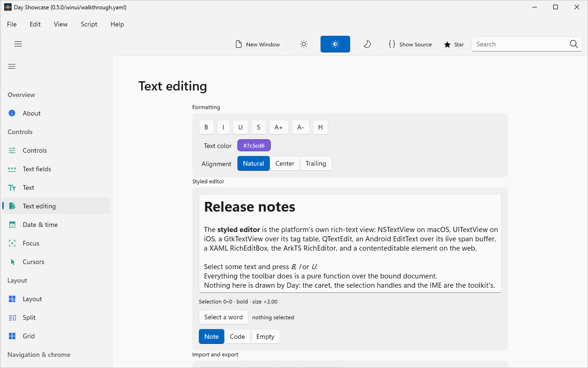Click the Overview section header
The image size is (588, 368).
tap(21, 95)
